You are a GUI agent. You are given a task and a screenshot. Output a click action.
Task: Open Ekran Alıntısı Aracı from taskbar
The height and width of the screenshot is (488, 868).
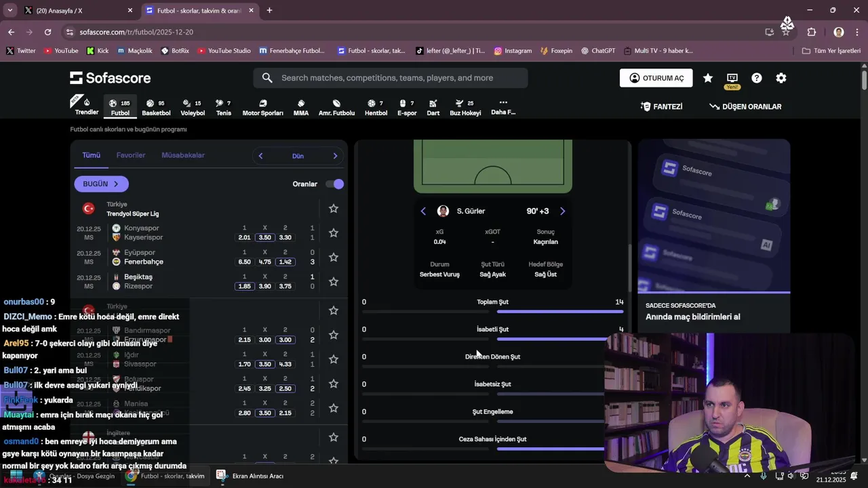click(250, 476)
